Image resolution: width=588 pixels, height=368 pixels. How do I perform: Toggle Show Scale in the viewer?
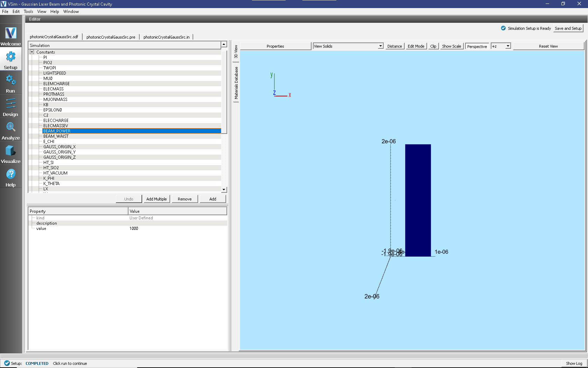(451, 46)
